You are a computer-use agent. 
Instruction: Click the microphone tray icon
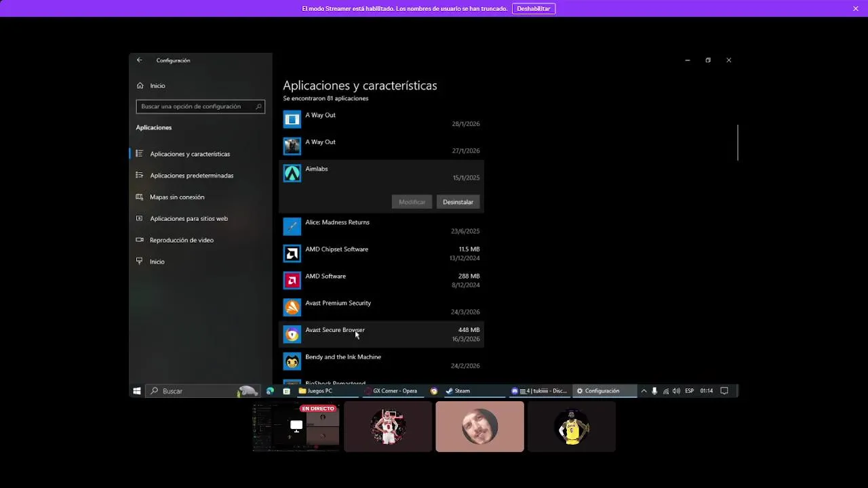654,391
